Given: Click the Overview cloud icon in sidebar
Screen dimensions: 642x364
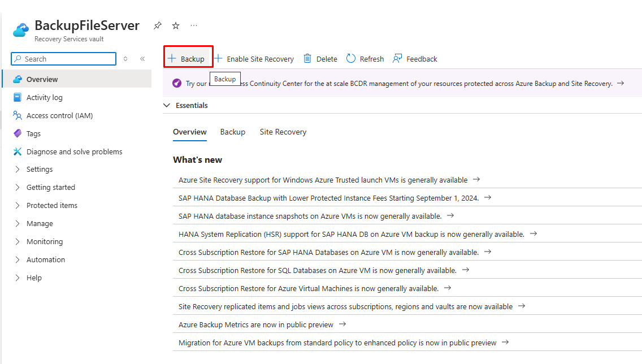Looking at the screenshot, I should pos(17,80).
